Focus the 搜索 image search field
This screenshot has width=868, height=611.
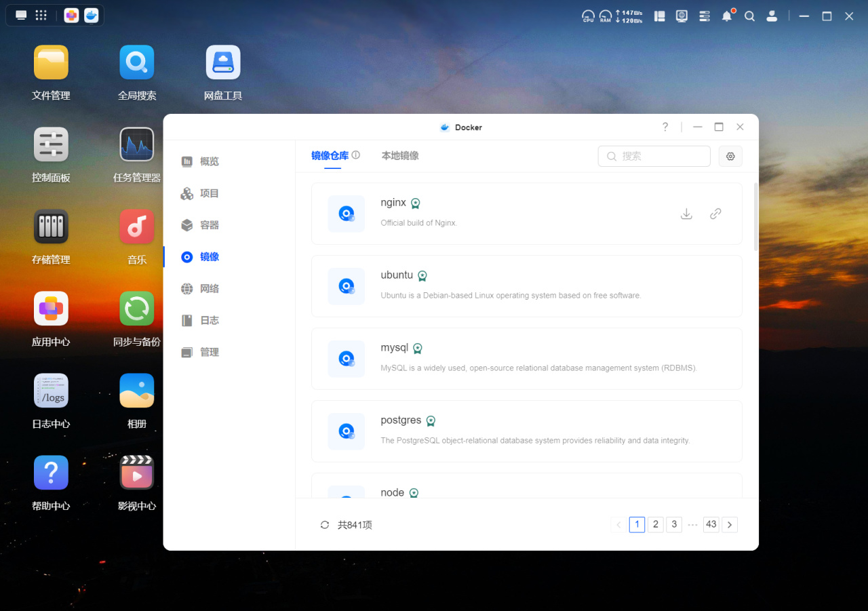pyautogui.click(x=654, y=156)
